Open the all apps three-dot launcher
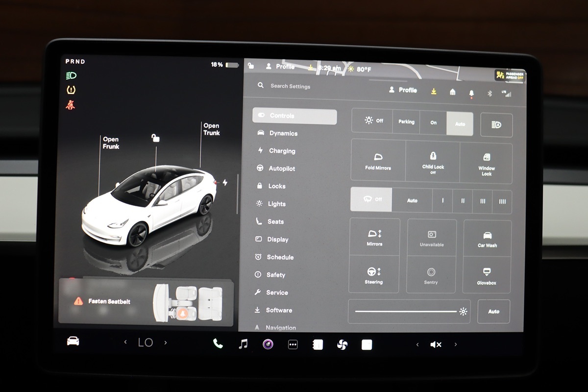 (293, 344)
